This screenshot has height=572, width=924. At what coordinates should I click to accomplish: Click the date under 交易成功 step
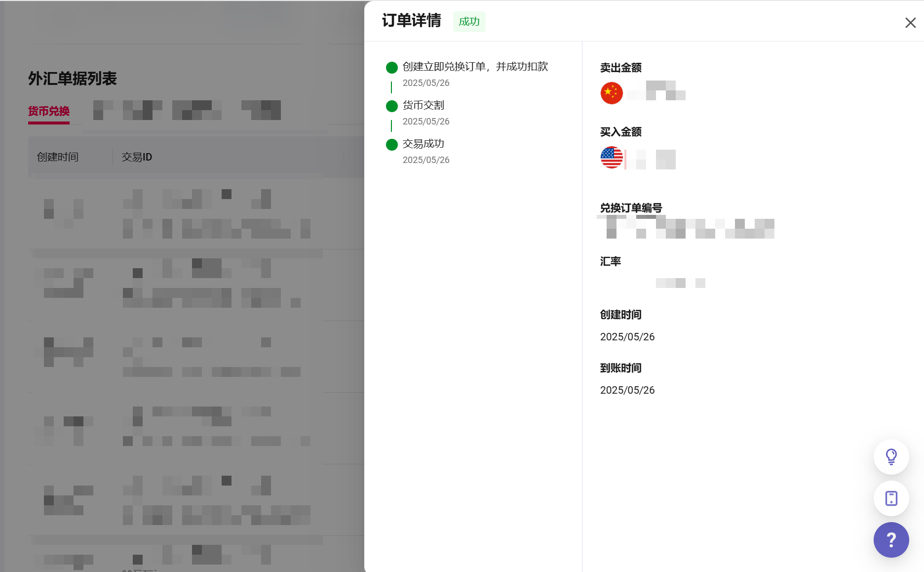coord(426,160)
